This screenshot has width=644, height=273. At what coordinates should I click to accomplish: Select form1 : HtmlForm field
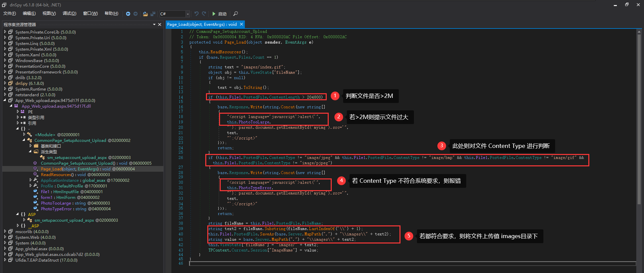click(x=70, y=197)
